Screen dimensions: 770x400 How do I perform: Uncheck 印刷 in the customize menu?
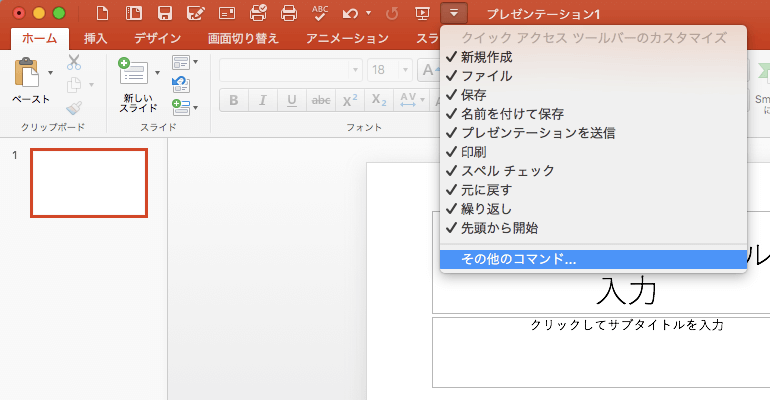tap(593, 152)
